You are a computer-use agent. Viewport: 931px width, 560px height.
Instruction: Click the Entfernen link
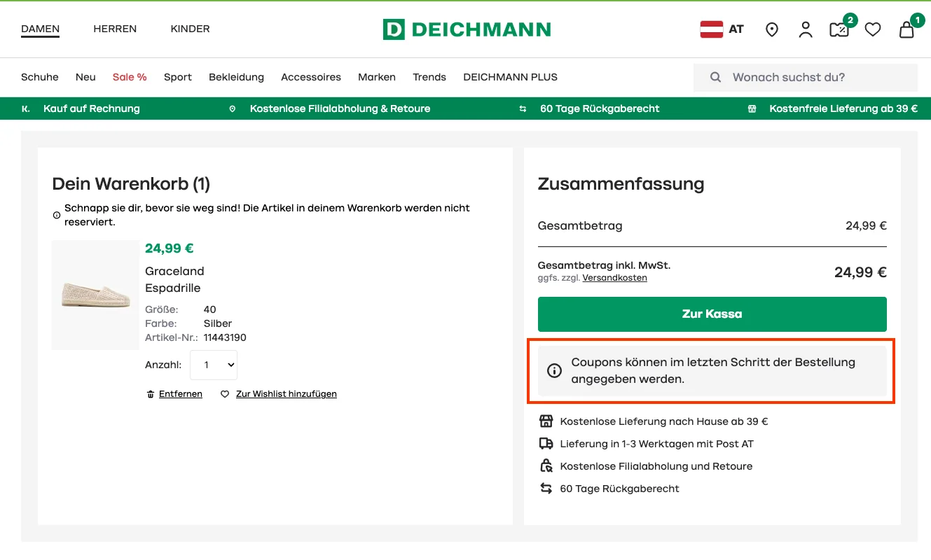tap(181, 394)
